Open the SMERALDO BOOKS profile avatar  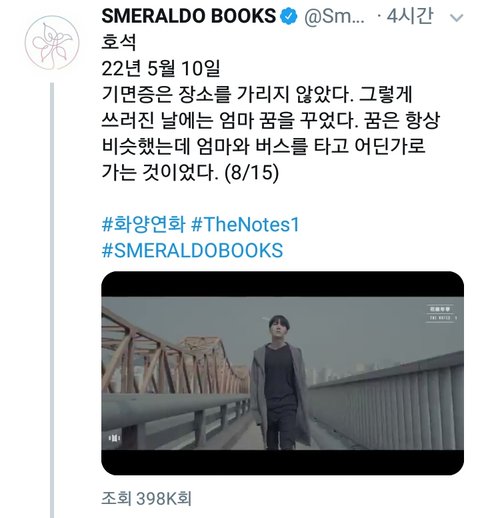tap(52, 43)
